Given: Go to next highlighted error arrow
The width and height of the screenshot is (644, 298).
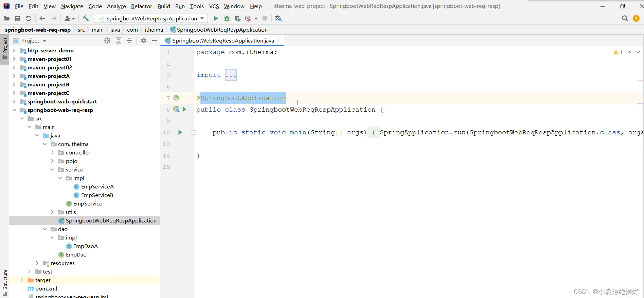Looking at the screenshot, I should tap(638, 52).
